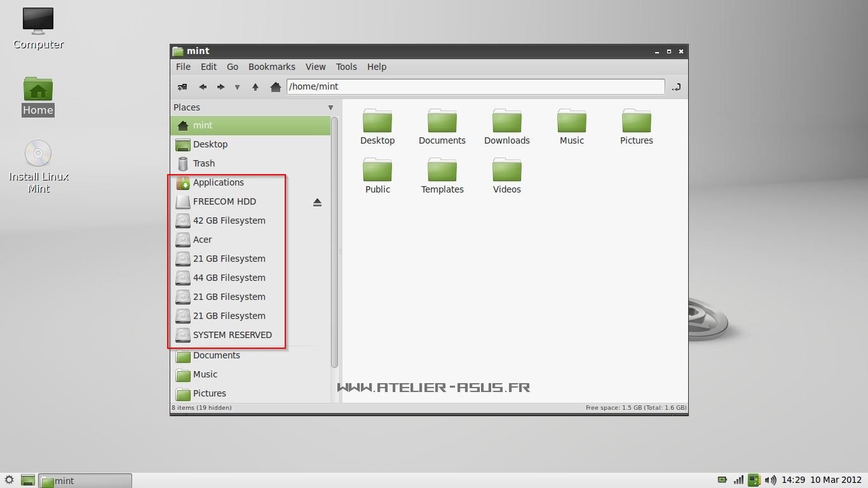Image resolution: width=868 pixels, height=488 pixels.
Task: Maximize the mint file manager window
Action: click(669, 51)
